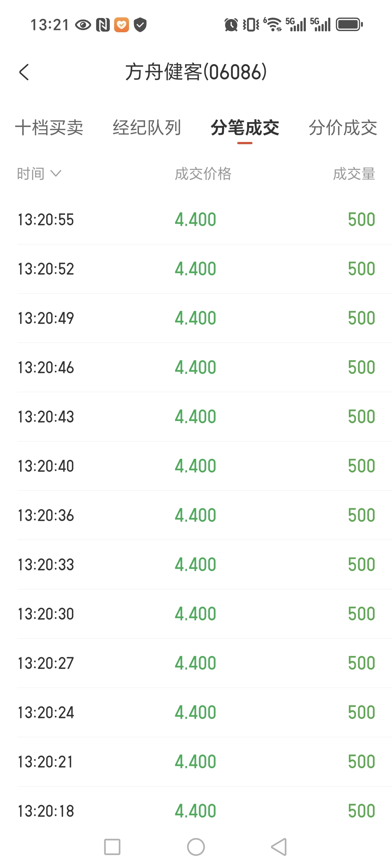
Task: Open the 分价成交 tab
Action: 343,128
